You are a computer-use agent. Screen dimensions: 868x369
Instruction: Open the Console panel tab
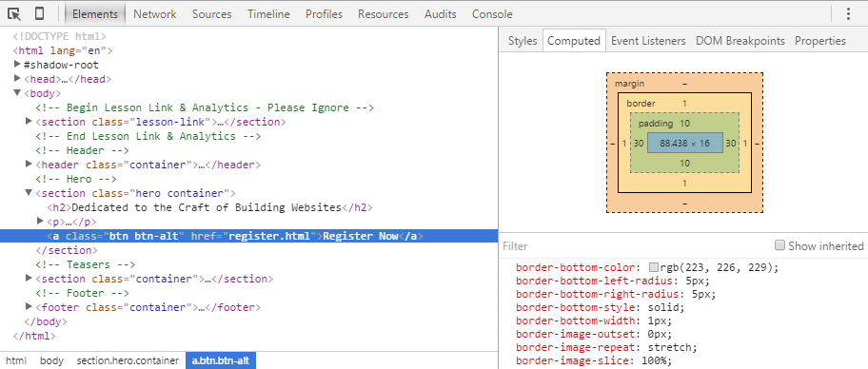click(x=492, y=14)
